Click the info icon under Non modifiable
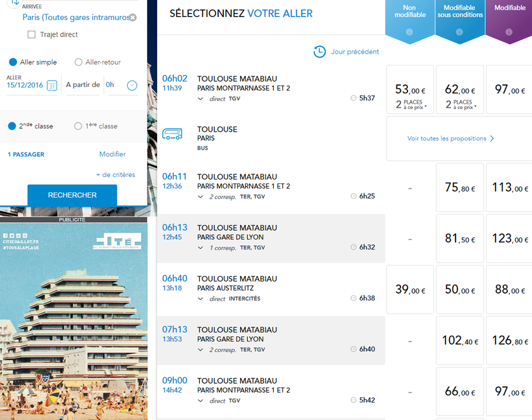This screenshot has width=532, height=420. coord(410,32)
